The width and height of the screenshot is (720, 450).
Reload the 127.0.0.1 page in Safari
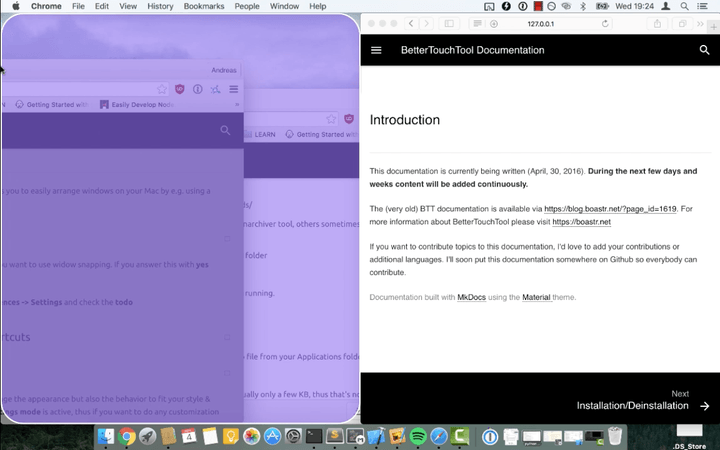(605, 23)
